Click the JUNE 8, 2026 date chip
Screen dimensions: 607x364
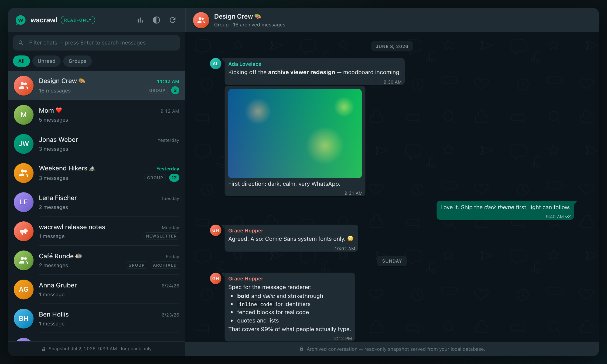(x=392, y=46)
